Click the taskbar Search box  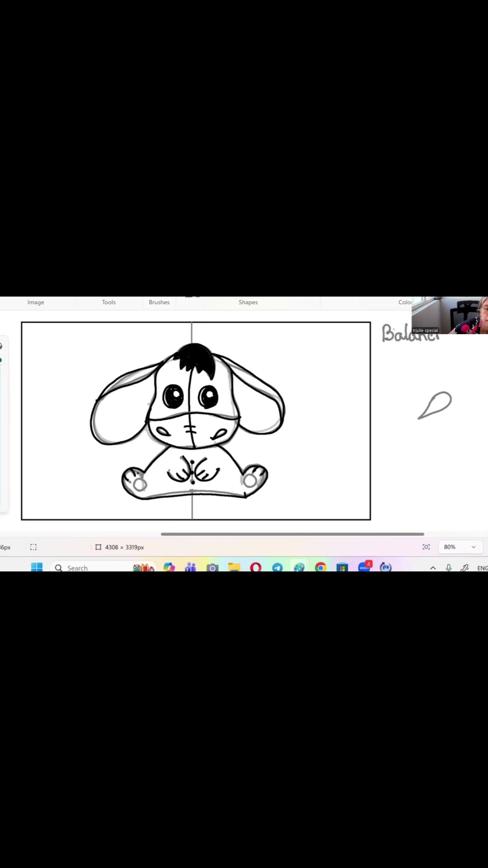coord(104,567)
